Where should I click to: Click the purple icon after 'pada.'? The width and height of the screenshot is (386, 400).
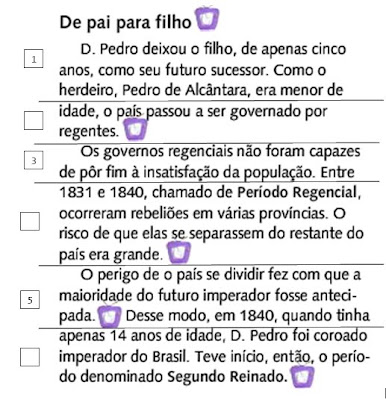coord(110,316)
